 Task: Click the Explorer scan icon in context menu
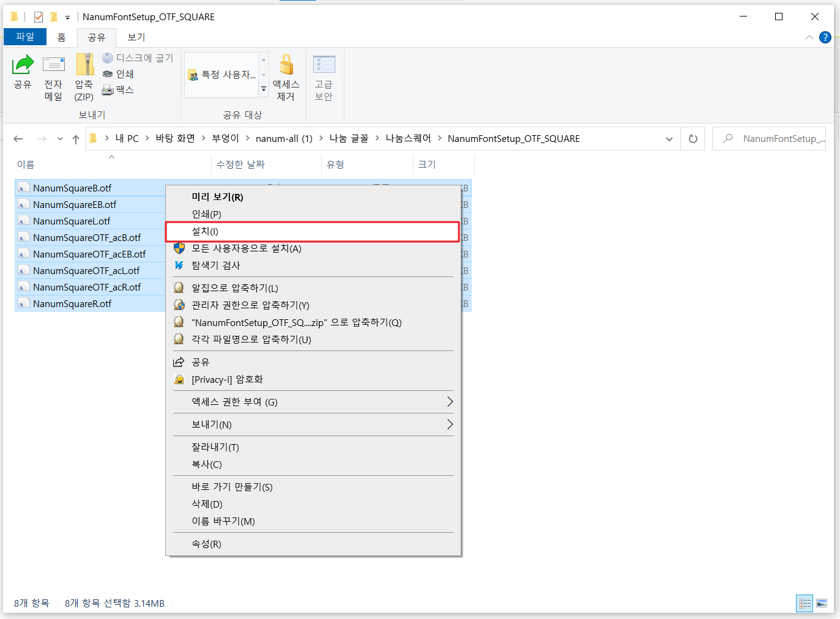click(179, 265)
